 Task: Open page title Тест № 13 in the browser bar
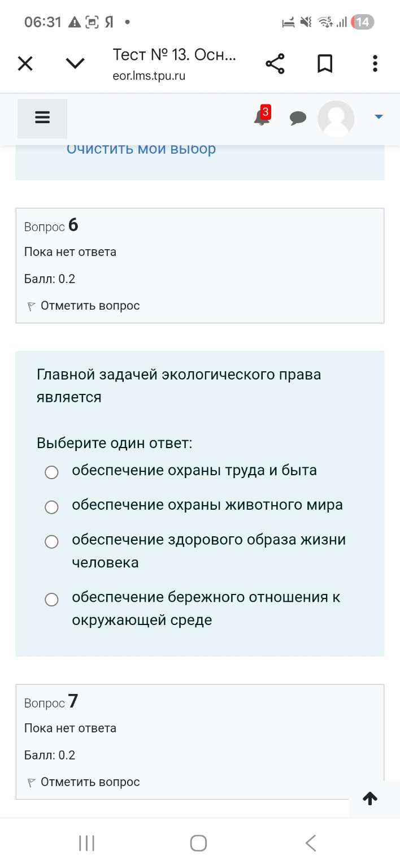174,56
